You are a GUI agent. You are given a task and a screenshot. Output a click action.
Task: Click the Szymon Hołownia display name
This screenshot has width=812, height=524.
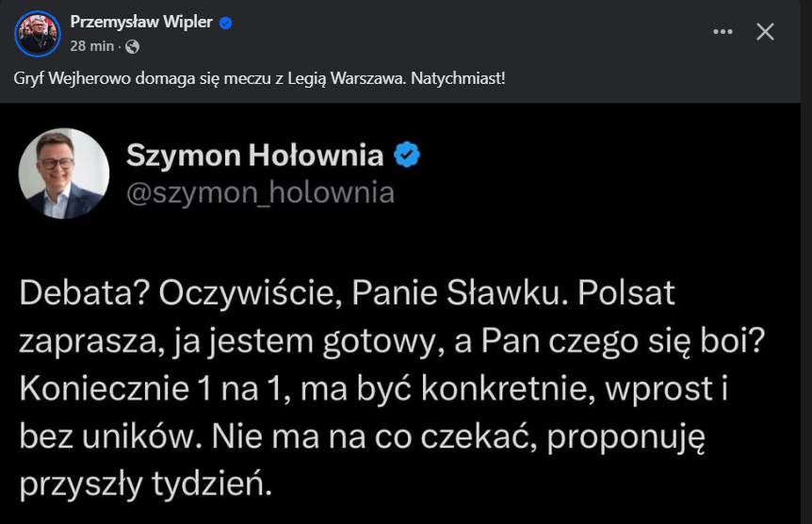point(254,156)
